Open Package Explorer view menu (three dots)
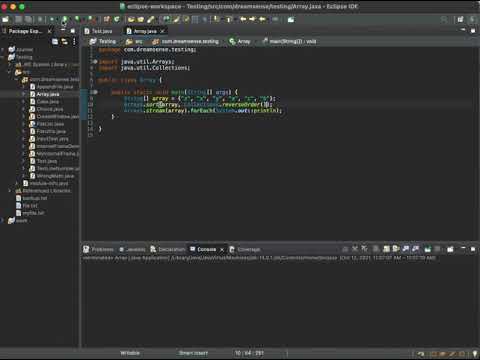The height and width of the screenshot is (360, 480). coord(74,41)
